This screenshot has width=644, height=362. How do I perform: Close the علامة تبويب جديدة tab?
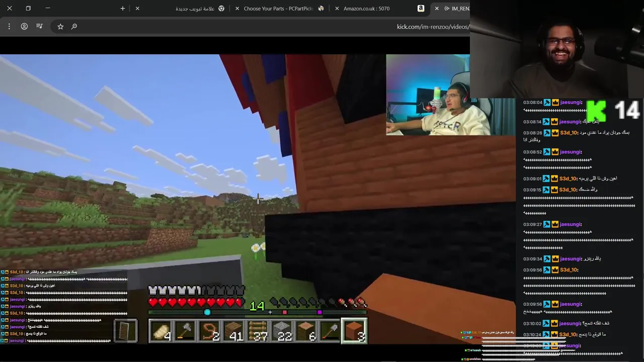pyautogui.click(x=137, y=9)
